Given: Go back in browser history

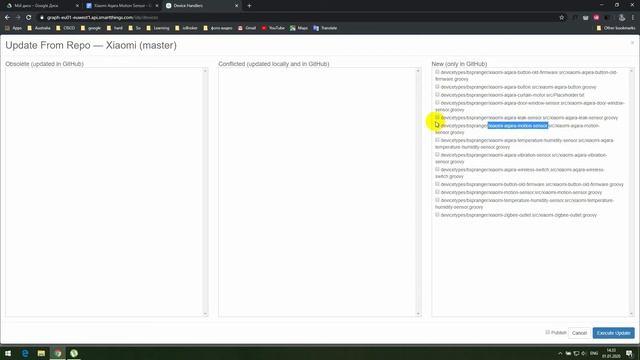Looking at the screenshot, I should [7, 18].
